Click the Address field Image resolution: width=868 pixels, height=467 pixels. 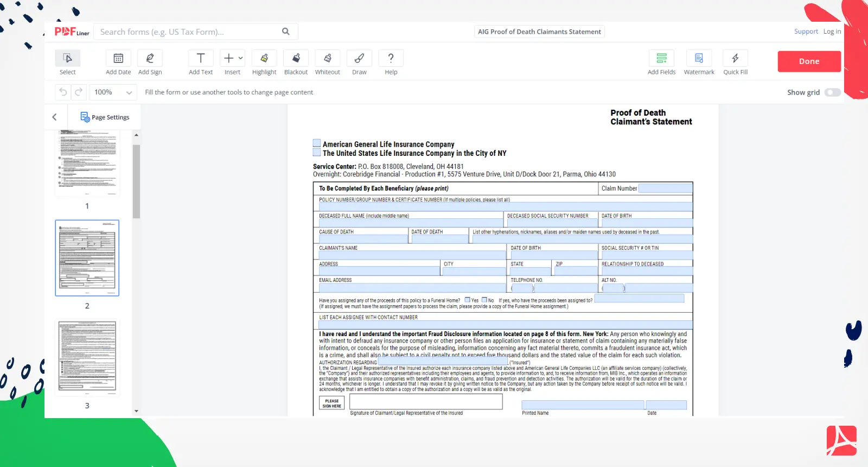click(379, 271)
